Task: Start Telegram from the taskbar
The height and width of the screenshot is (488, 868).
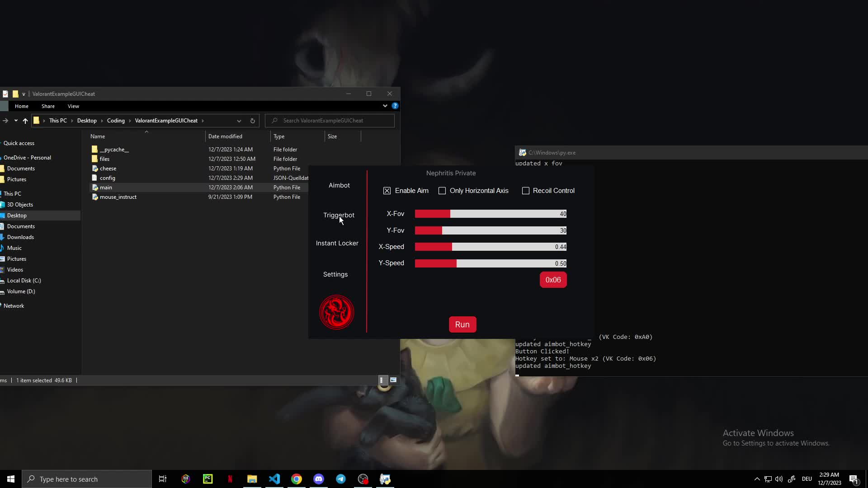Action: pos(341,479)
